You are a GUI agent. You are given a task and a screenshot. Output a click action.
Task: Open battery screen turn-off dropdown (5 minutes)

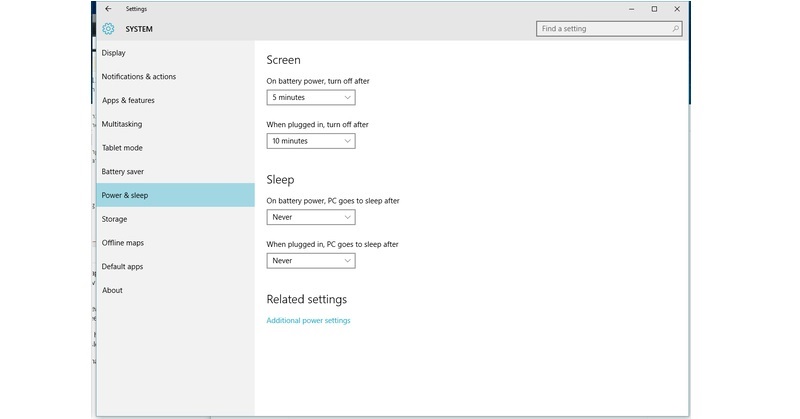(311, 97)
